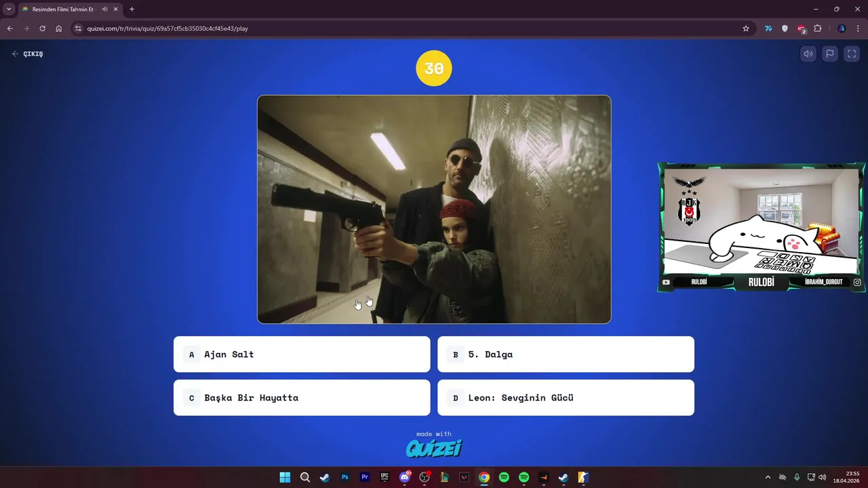Open the Chrome profile avatar
The width and height of the screenshot is (868, 488).
[842, 28]
